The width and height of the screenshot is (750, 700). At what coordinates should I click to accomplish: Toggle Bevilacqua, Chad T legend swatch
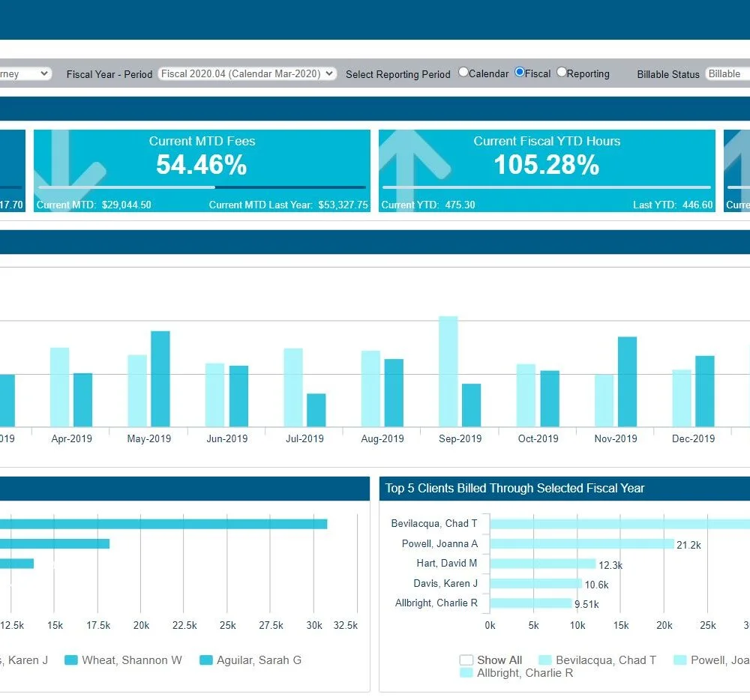coord(545,660)
